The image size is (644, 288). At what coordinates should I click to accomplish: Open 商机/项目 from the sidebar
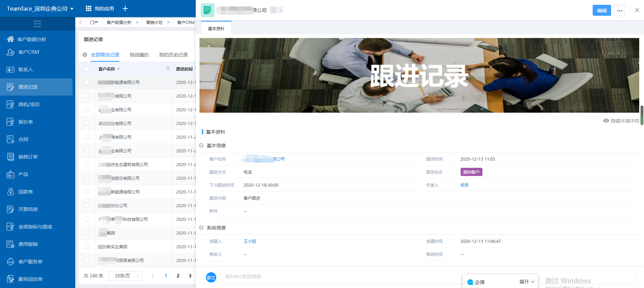pyautogui.click(x=29, y=104)
